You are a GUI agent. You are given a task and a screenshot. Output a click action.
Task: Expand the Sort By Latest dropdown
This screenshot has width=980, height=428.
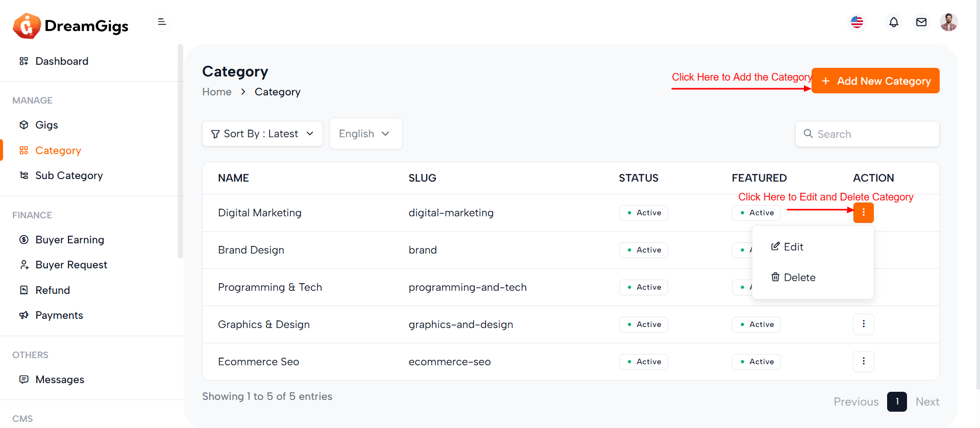(262, 134)
